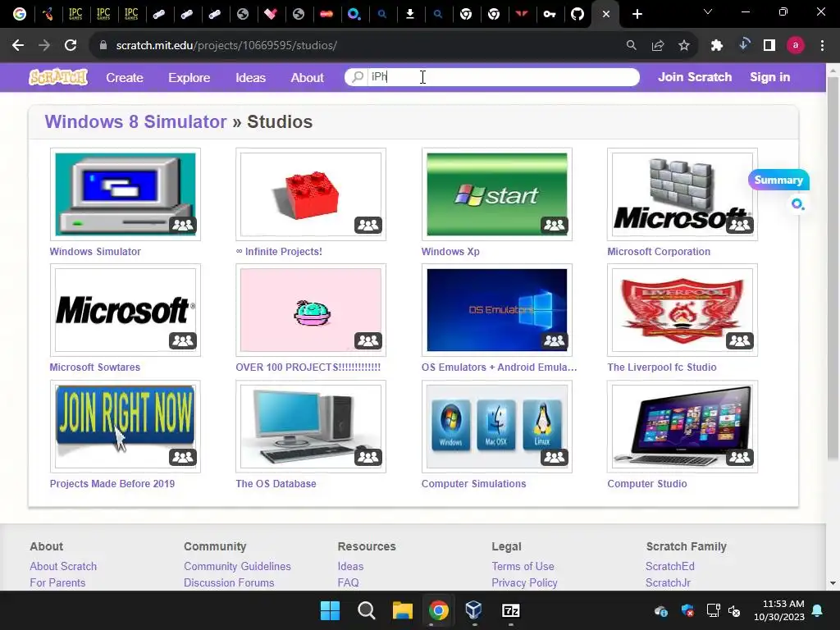Open the Windows Xp studio thumbnail

[496, 194]
